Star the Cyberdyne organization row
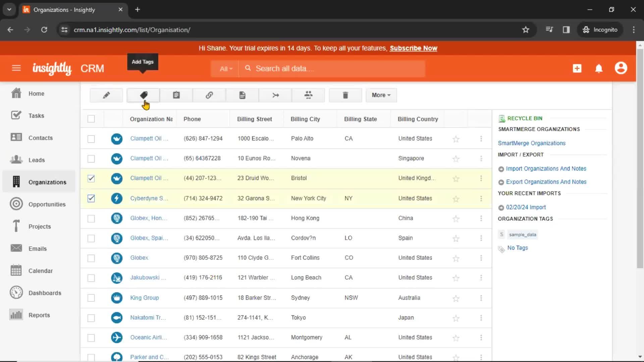Viewport: 644px width, 362px height. (x=456, y=199)
